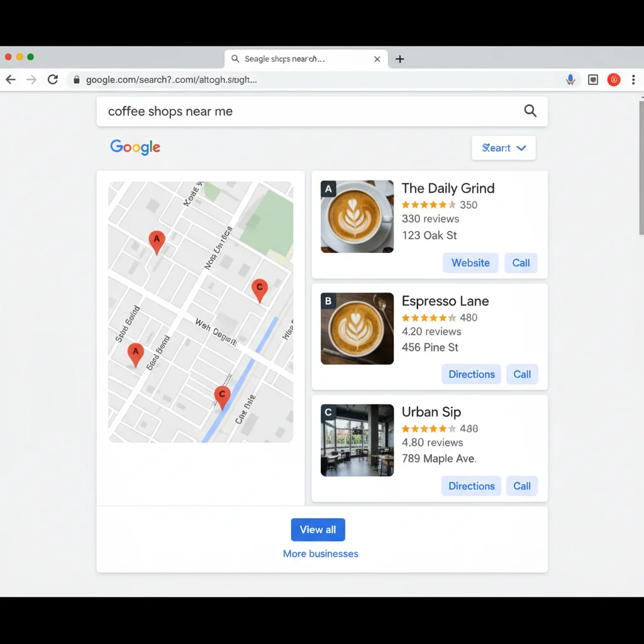Open The Daily Grind latte photo

tap(357, 216)
